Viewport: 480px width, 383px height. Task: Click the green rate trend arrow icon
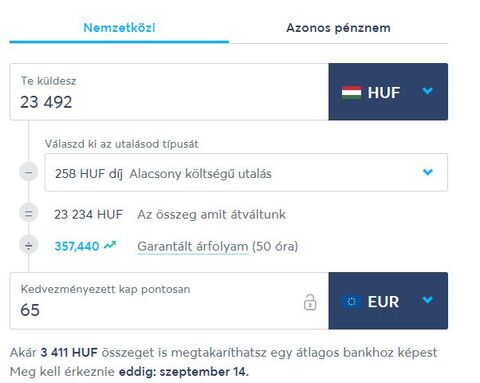(110, 245)
